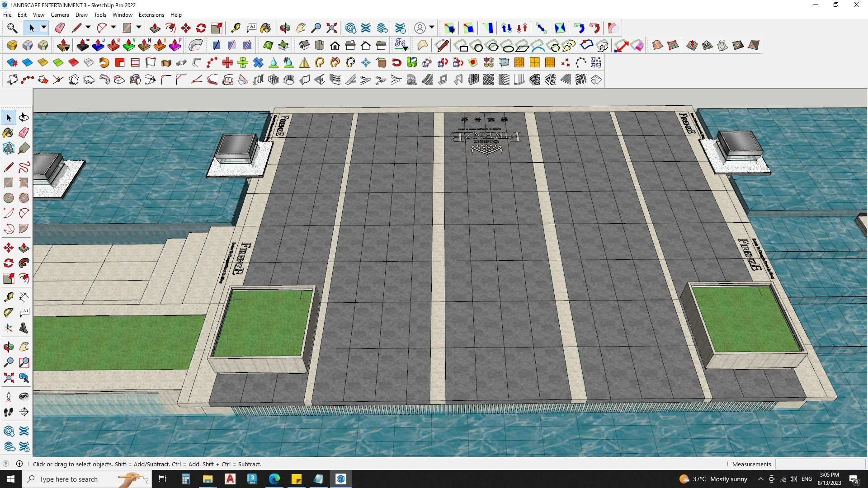Activate the Walk footprints tool
868x488 pixels.
[x=9, y=412]
